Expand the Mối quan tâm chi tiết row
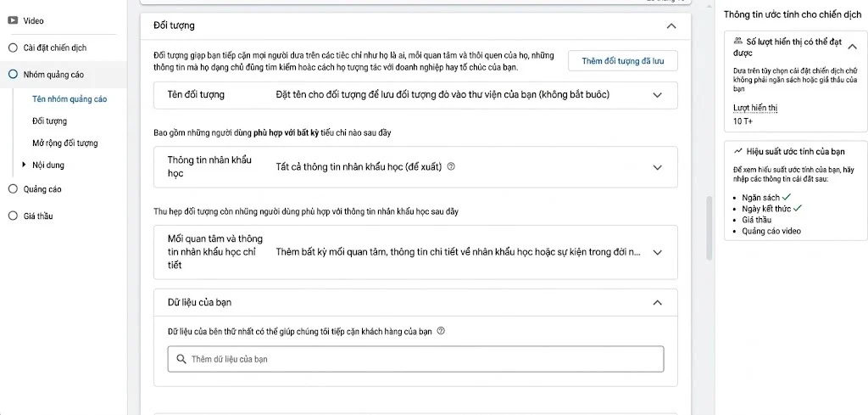Image resolution: width=868 pixels, height=415 pixels. point(657,252)
